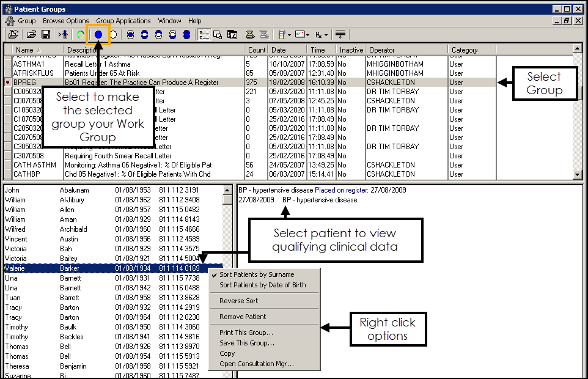Click the solid blue circle Work Group icon
The height and width of the screenshot is (379, 588).
[98, 35]
